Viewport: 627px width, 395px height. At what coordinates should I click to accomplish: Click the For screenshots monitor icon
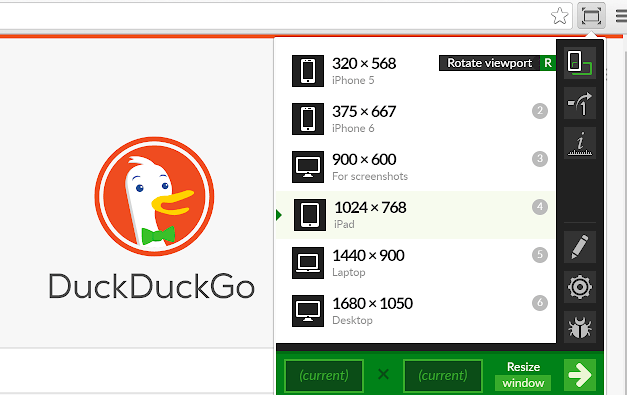coord(308,167)
